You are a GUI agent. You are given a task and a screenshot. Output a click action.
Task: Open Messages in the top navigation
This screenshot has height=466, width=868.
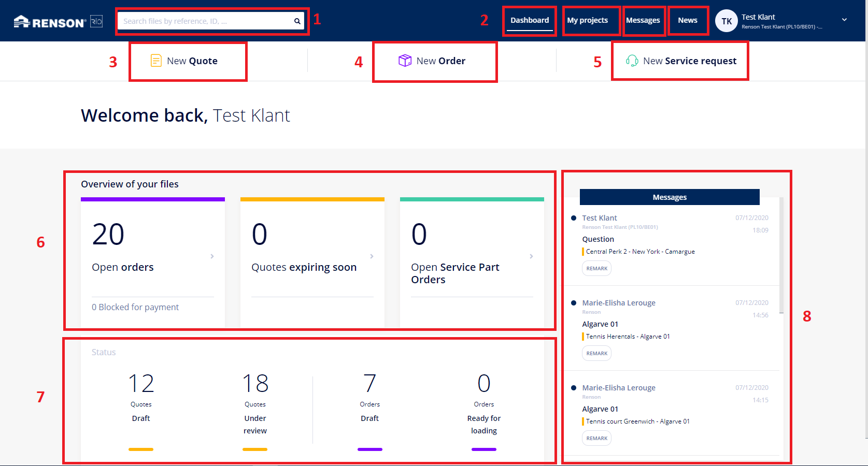tap(643, 20)
